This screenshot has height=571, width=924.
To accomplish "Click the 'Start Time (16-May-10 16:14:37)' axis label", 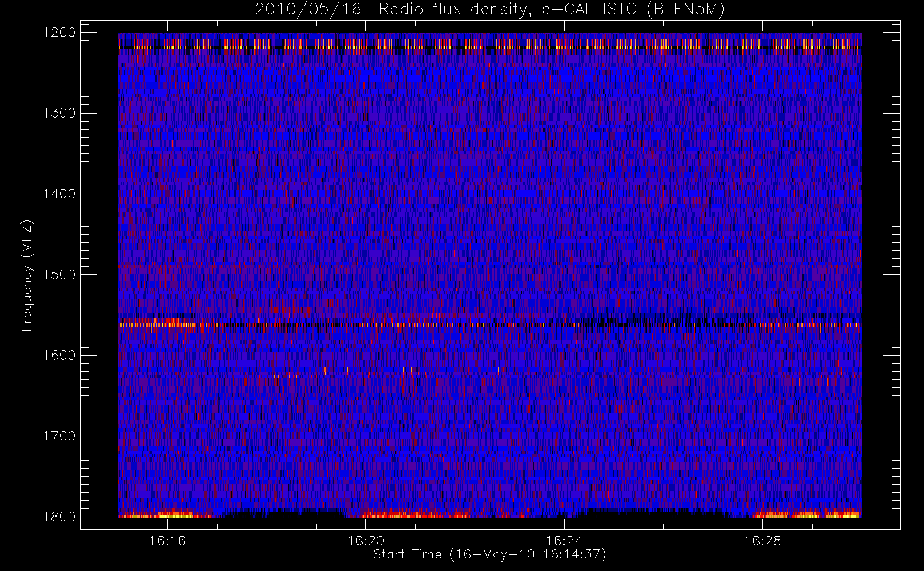I will [489, 554].
